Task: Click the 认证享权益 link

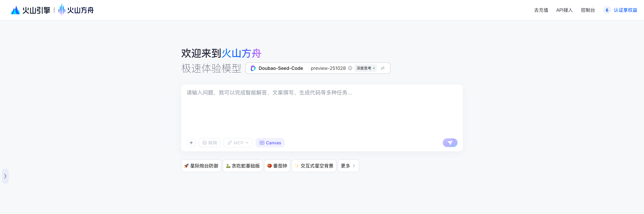Action: pos(625,10)
